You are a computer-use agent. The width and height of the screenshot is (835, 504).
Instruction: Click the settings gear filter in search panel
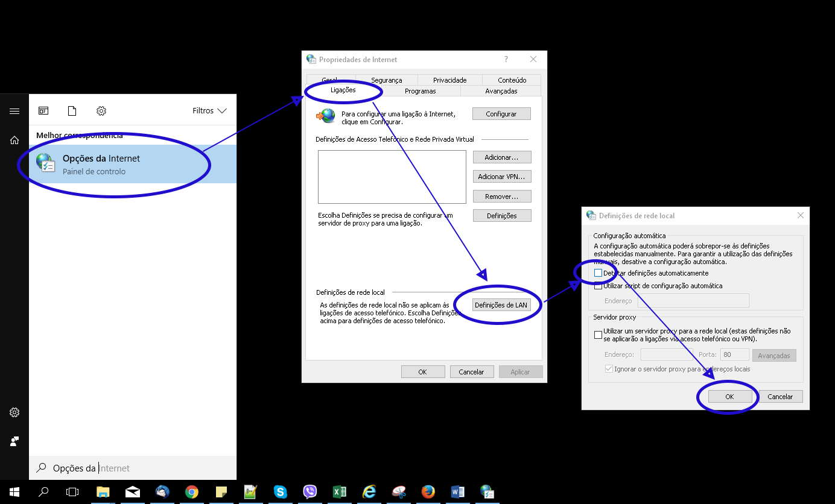(101, 111)
